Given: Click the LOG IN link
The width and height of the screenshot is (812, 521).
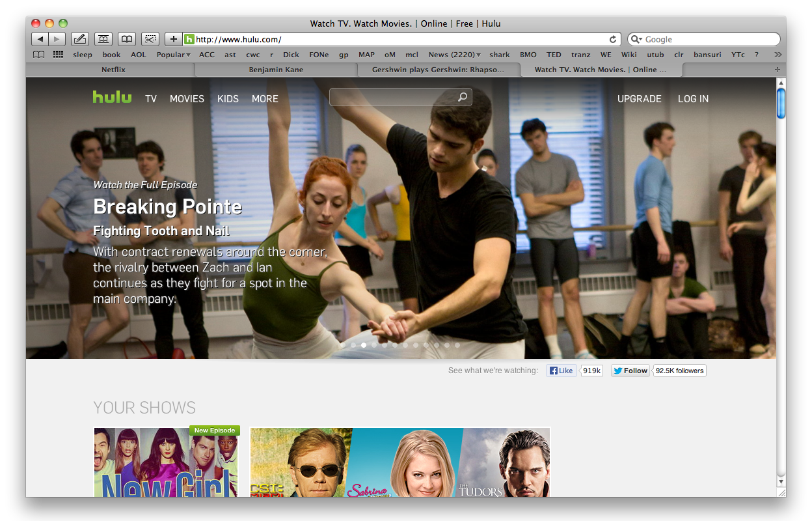Looking at the screenshot, I should pos(693,99).
